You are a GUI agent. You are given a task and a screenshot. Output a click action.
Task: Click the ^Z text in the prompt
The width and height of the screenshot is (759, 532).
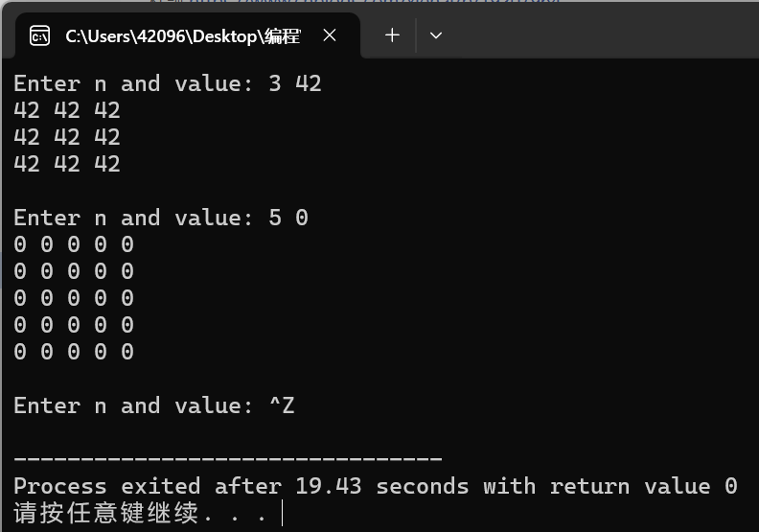(x=282, y=405)
